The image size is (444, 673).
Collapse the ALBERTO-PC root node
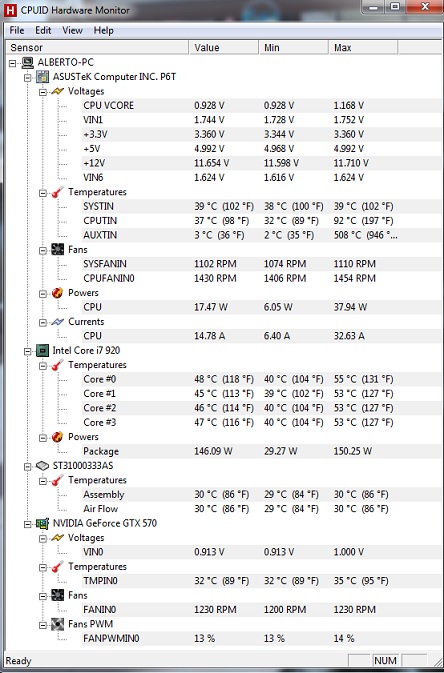12,63
